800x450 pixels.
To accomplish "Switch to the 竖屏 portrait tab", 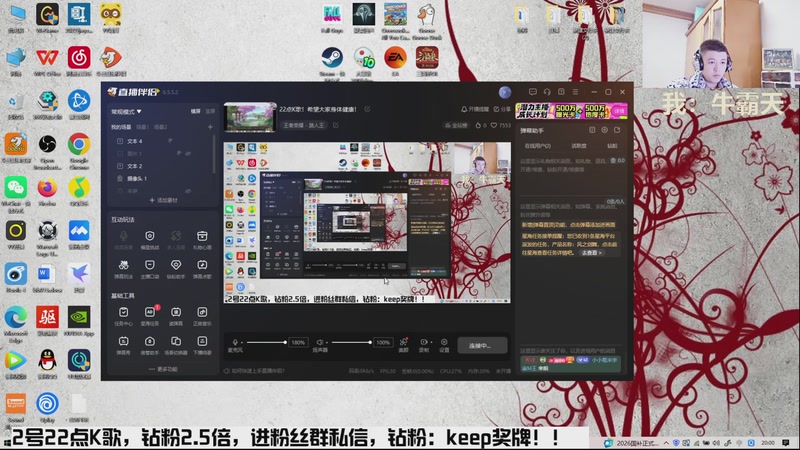I will 210,111.
